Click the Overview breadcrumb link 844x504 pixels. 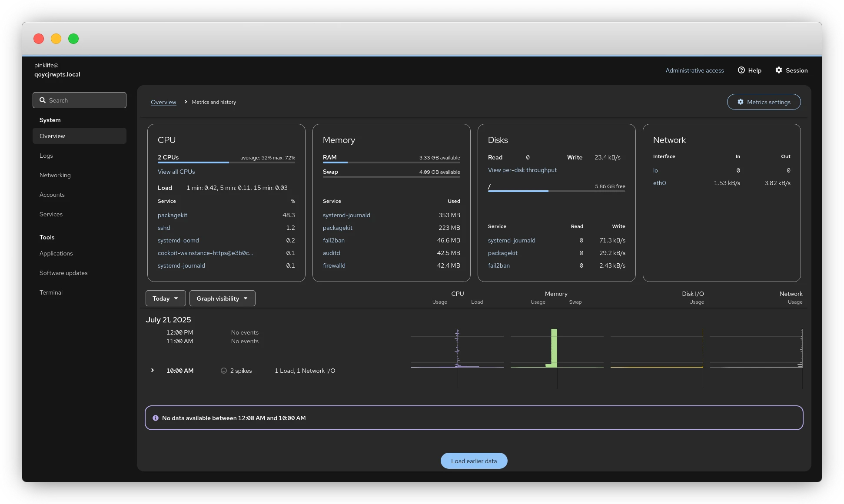pyautogui.click(x=163, y=102)
